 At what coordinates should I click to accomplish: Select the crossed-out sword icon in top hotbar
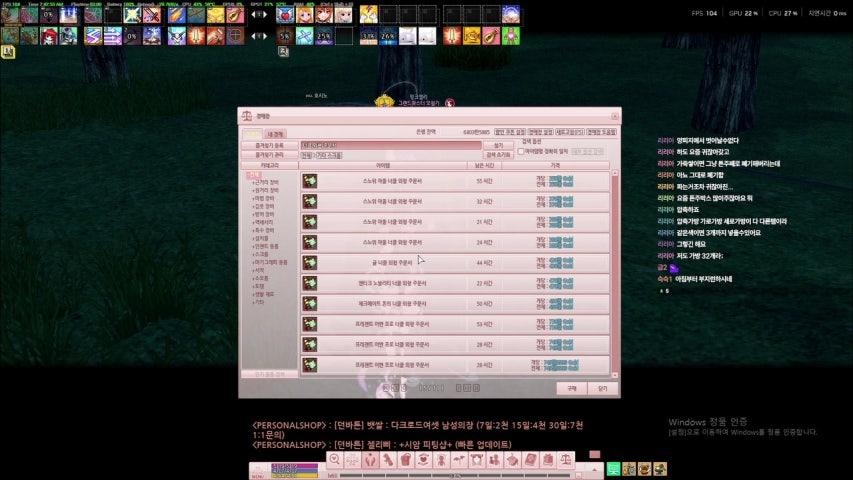point(152,15)
